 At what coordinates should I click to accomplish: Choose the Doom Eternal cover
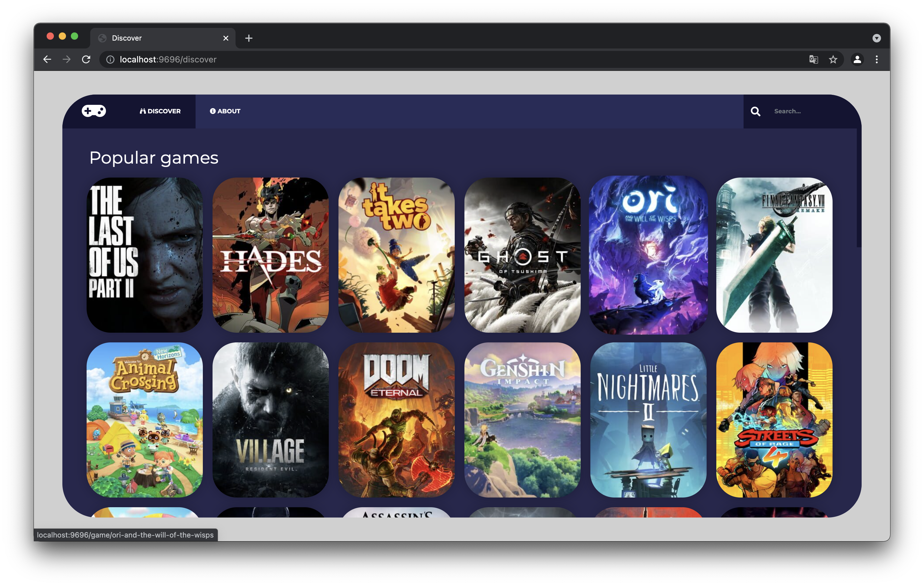pyautogui.click(x=396, y=420)
